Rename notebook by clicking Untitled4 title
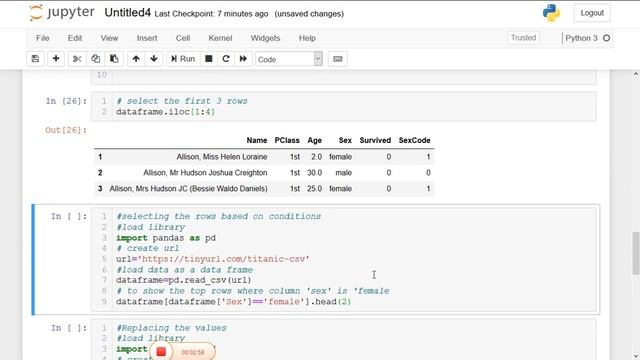This screenshot has width=640, height=360. tap(127, 13)
